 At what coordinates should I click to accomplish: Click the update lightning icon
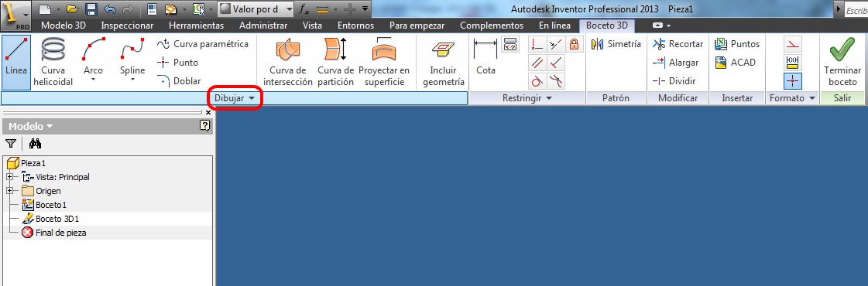click(x=171, y=9)
